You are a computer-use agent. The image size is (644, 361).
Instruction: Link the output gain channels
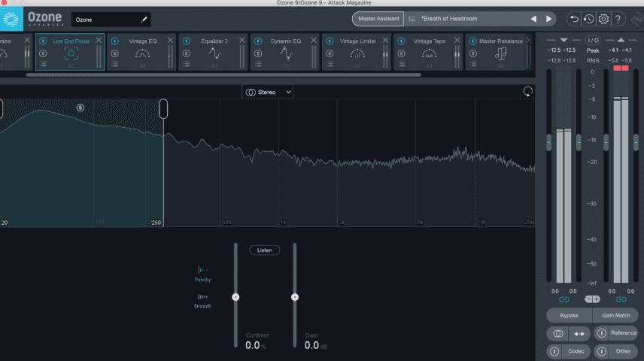621,299
